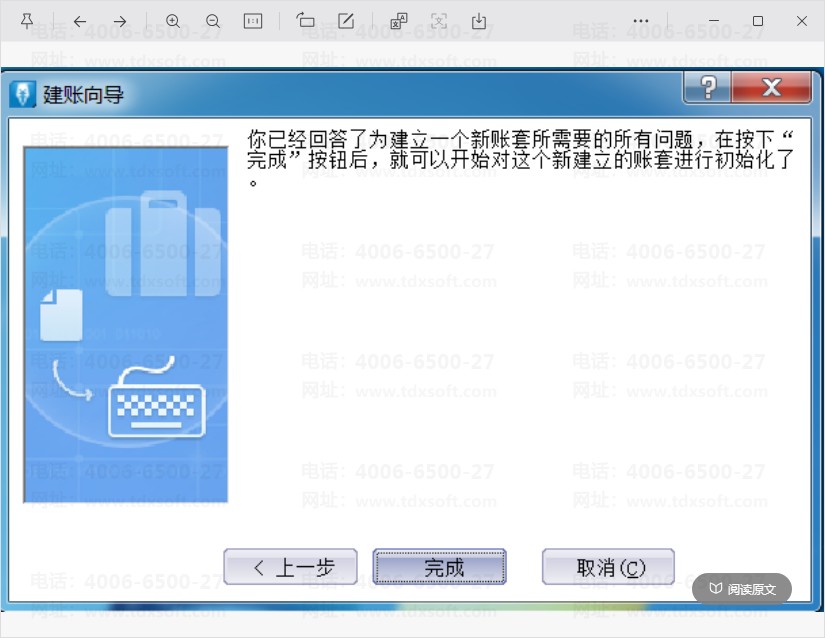
Task: Pin the image viewer window on top
Action: [x=27, y=21]
